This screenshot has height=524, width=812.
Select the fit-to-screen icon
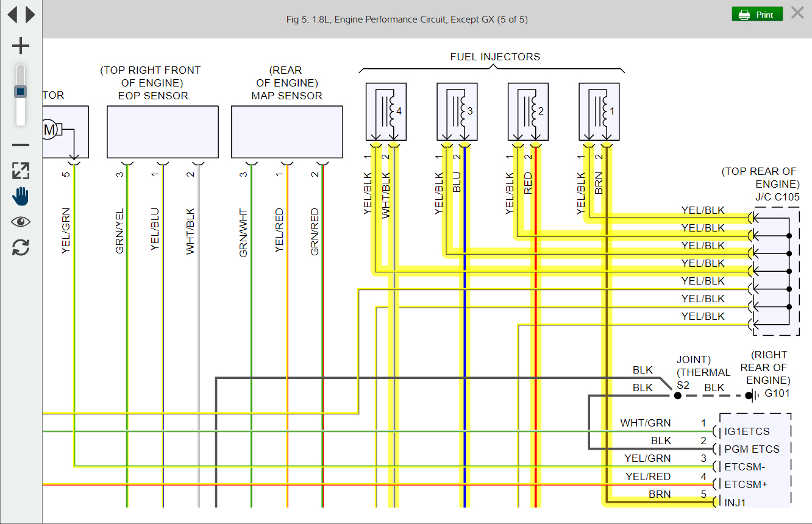point(20,171)
